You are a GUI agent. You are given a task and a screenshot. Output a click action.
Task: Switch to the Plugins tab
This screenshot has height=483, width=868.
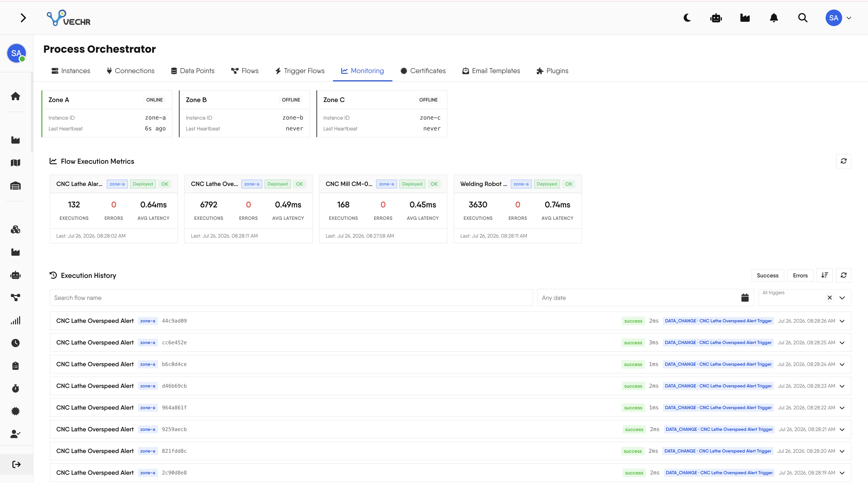point(552,71)
